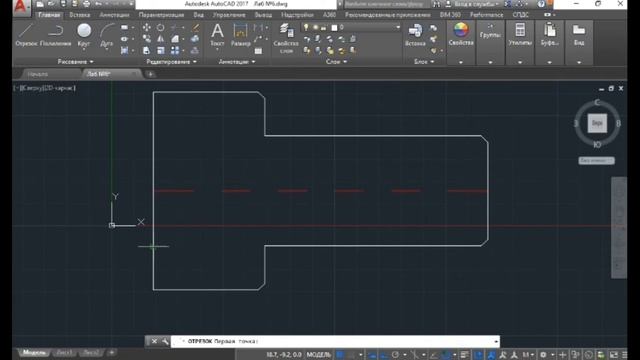
Task: Click the viewport controls label top-left
Action: point(44,88)
